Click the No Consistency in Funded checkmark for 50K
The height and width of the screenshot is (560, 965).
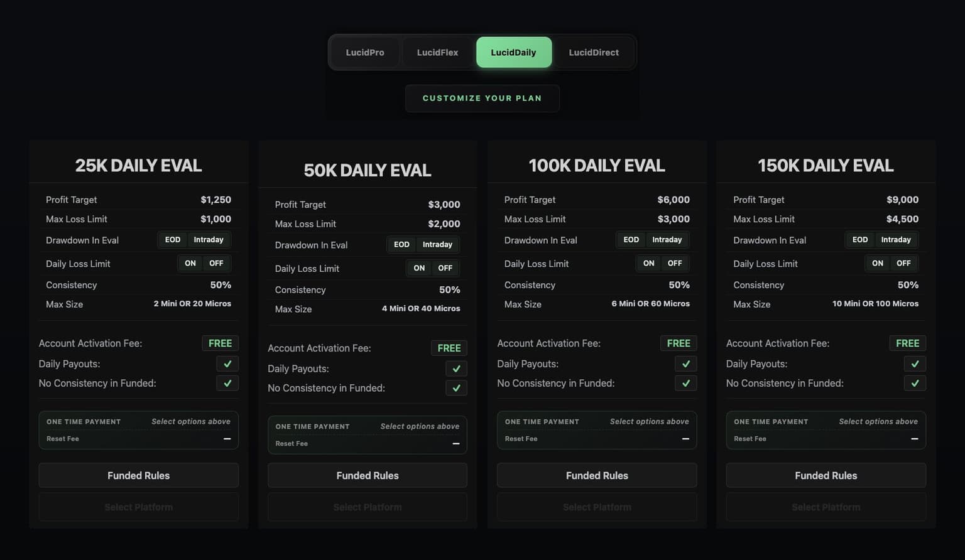pos(456,388)
